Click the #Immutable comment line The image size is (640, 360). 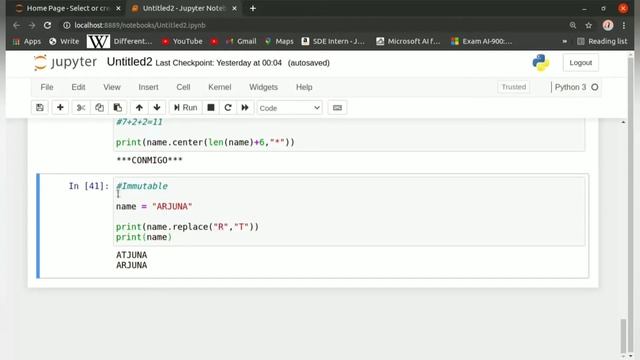142,186
